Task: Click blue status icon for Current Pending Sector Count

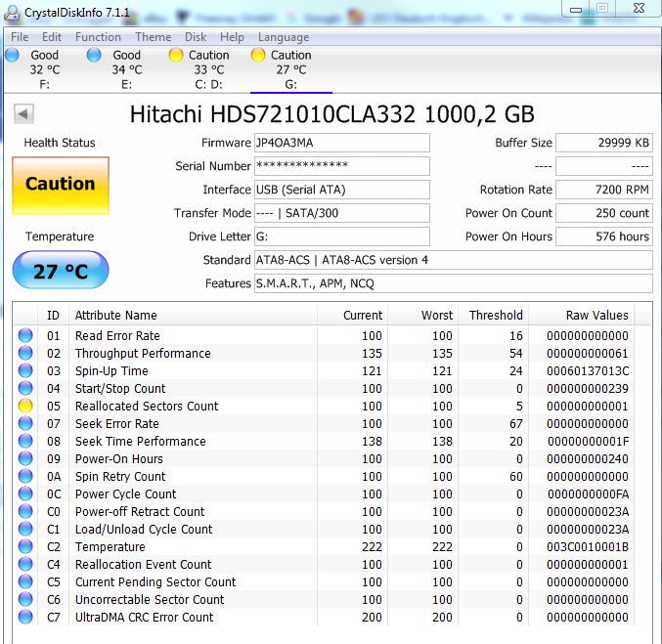Action: coord(25,582)
